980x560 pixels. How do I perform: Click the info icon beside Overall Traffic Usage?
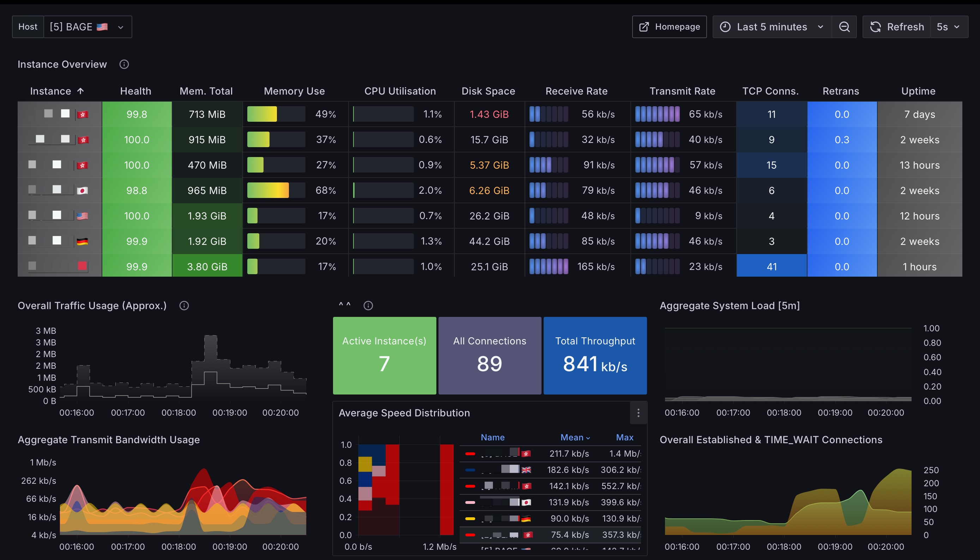point(184,306)
